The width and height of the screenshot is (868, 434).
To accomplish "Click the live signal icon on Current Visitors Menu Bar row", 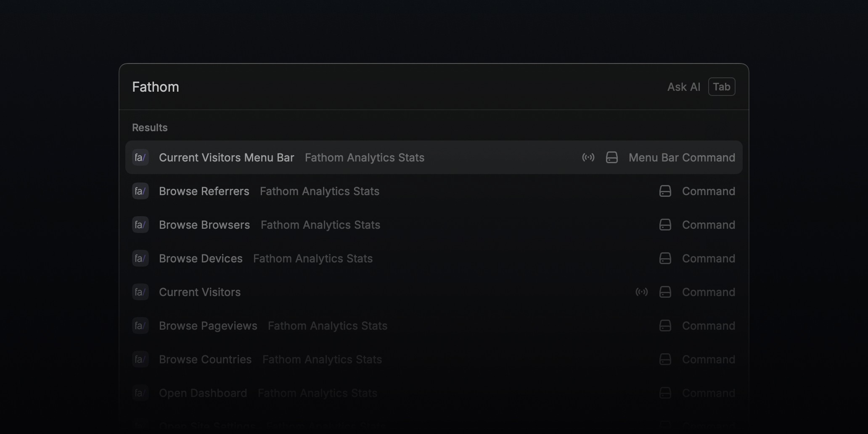I will click(588, 157).
